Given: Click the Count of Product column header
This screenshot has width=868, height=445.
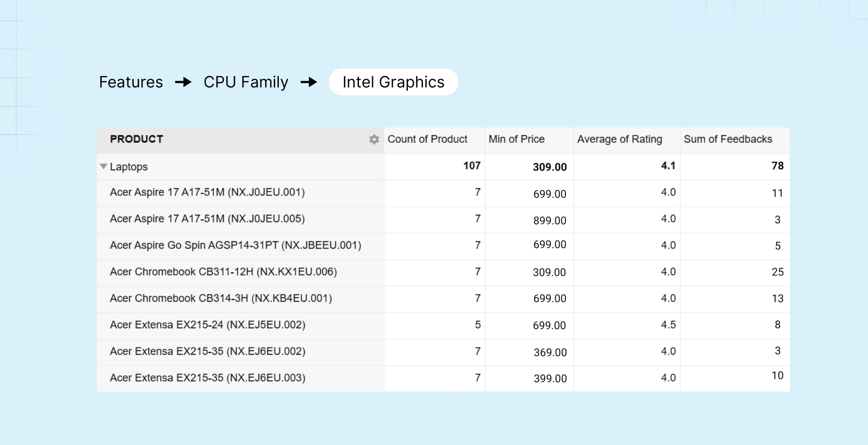Looking at the screenshot, I should [427, 139].
